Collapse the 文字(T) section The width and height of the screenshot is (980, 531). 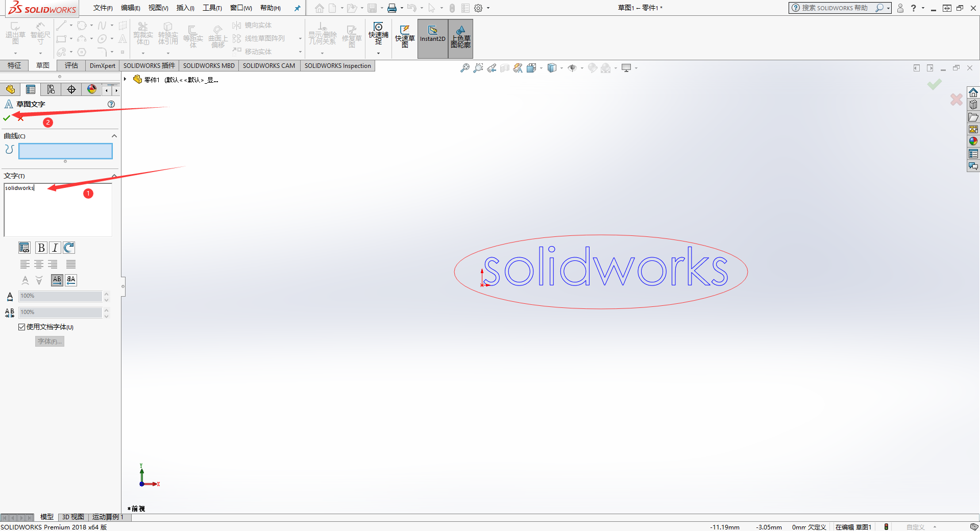point(114,176)
